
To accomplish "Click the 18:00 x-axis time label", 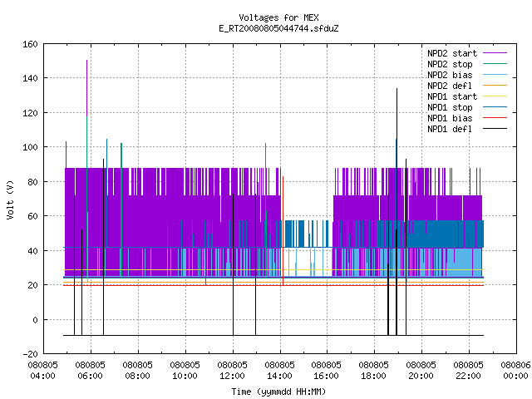I will (373, 376).
